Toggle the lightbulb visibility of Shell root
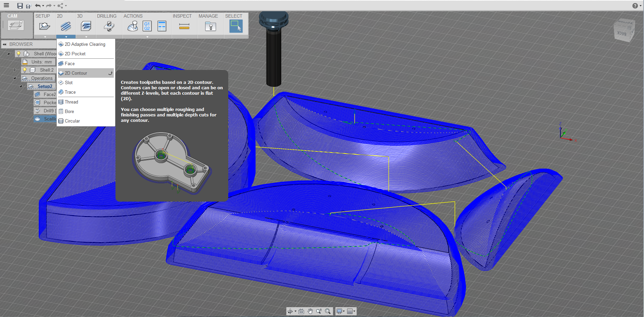The image size is (644, 317). tap(19, 54)
